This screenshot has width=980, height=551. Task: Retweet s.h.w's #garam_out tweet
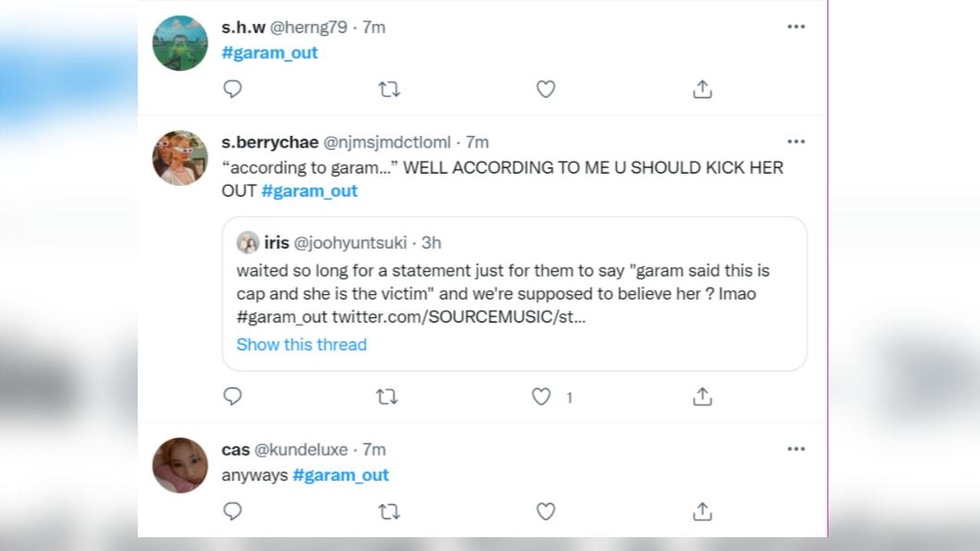[389, 90]
